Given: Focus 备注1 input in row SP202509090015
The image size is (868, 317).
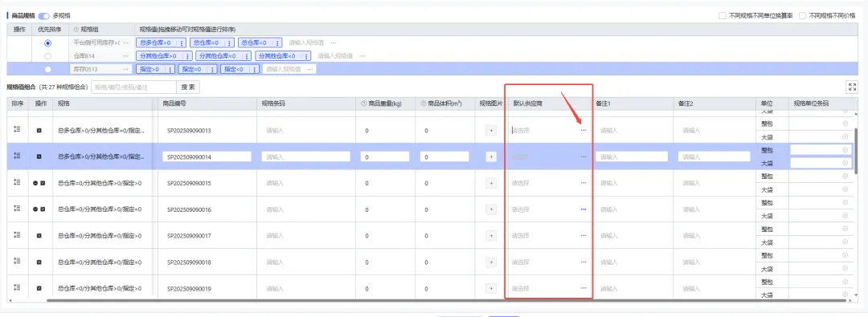Looking at the screenshot, I should tap(632, 183).
